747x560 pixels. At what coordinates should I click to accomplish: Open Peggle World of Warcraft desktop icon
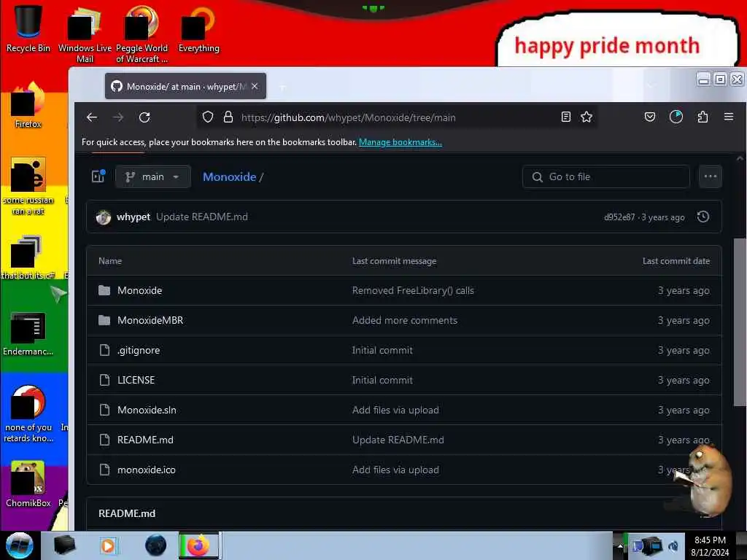142,34
